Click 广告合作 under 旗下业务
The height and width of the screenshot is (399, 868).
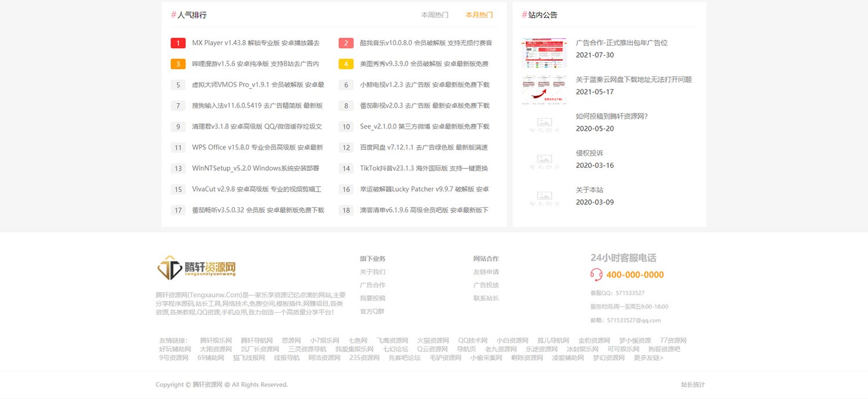(x=373, y=285)
